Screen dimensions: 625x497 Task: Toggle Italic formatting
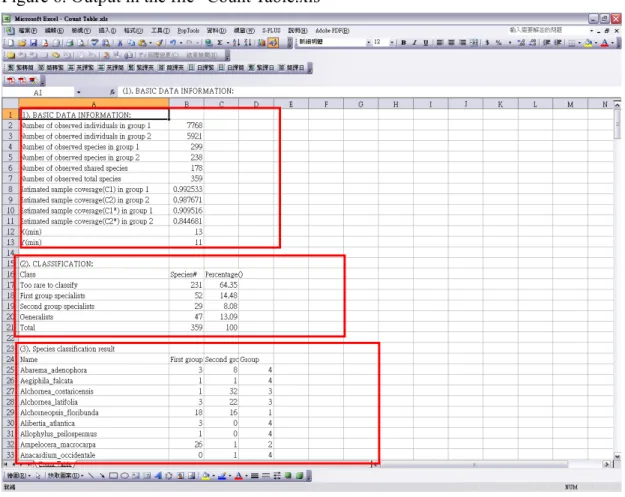coord(415,43)
